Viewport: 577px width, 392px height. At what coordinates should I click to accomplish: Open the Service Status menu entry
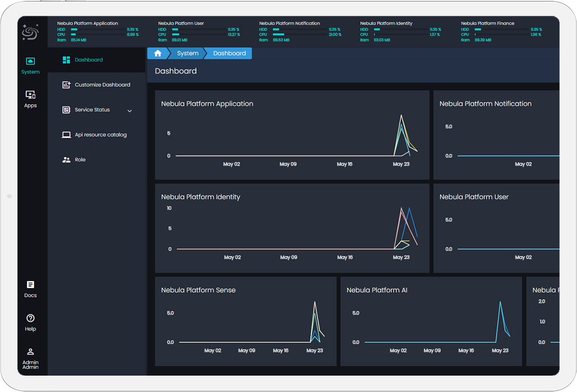click(x=92, y=110)
